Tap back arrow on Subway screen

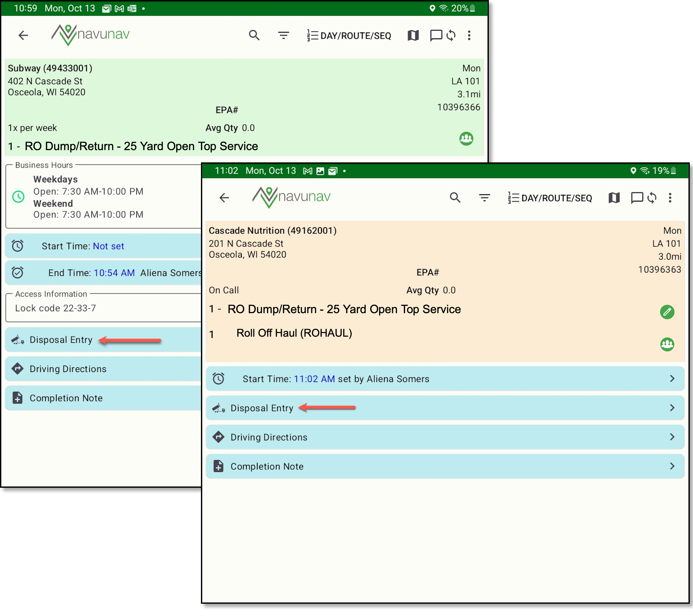click(x=23, y=35)
